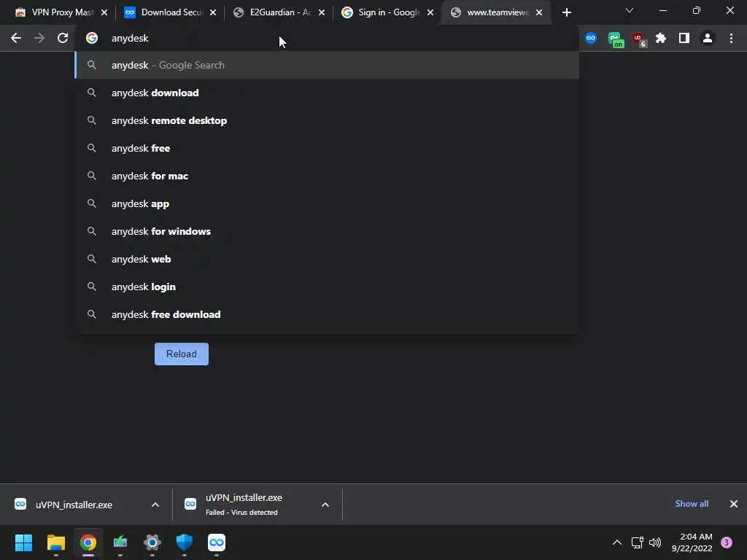Expand options for the virus-detected download
This screenshot has height=560, width=747.
(325, 505)
